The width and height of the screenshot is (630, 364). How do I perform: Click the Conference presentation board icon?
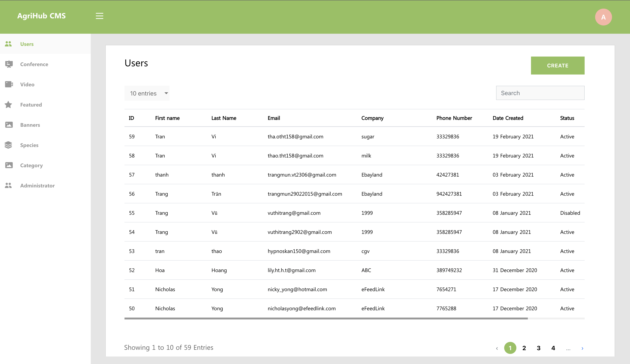point(9,64)
